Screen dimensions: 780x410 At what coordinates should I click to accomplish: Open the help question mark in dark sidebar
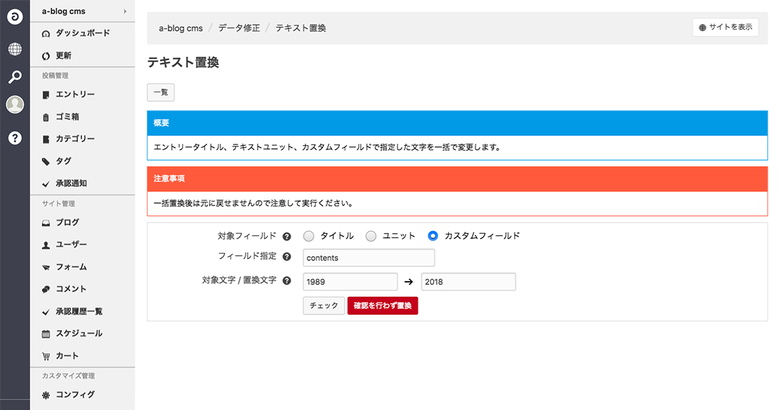coord(15,138)
